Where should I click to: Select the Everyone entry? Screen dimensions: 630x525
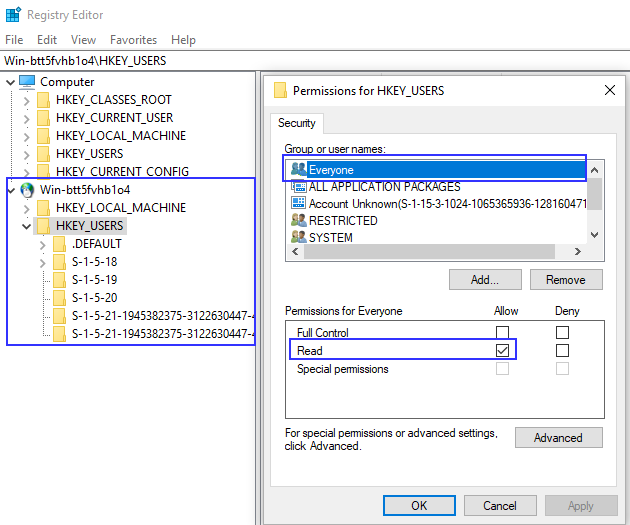tap(438, 169)
